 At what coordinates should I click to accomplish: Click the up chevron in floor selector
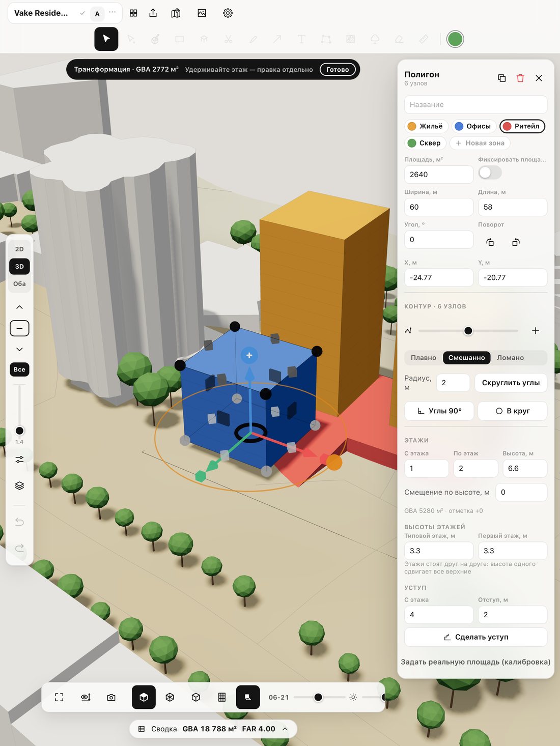coord(19,307)
